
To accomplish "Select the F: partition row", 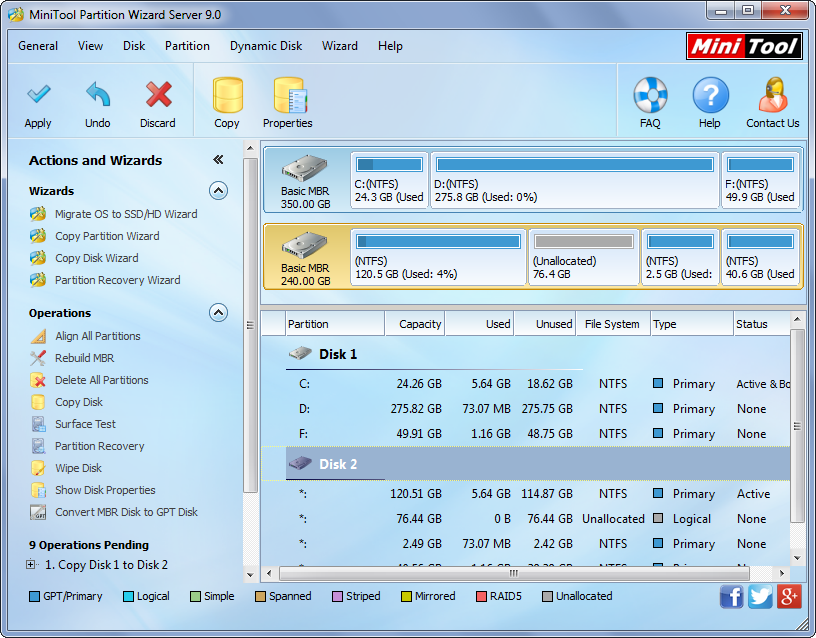I will 526,434.
